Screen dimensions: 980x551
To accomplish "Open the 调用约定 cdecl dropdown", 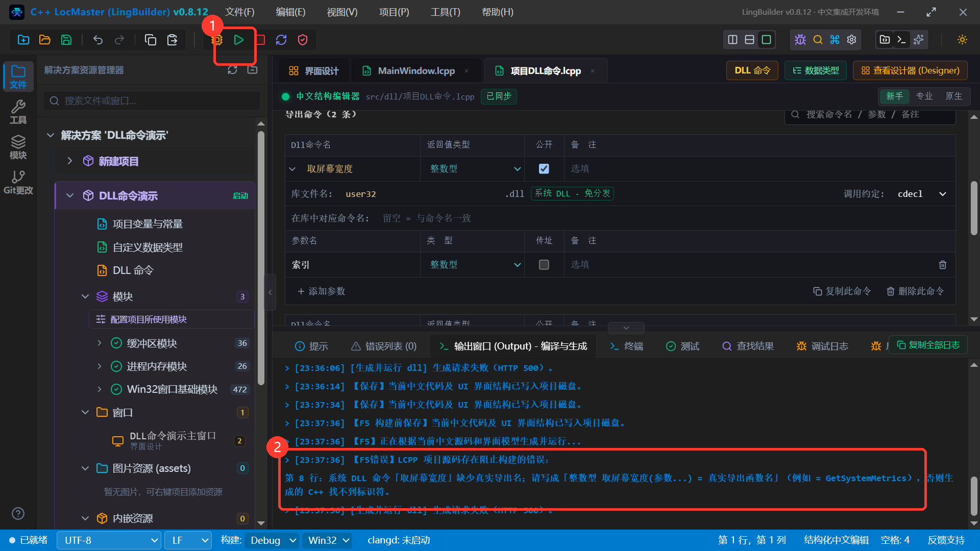I will [922, 194].
